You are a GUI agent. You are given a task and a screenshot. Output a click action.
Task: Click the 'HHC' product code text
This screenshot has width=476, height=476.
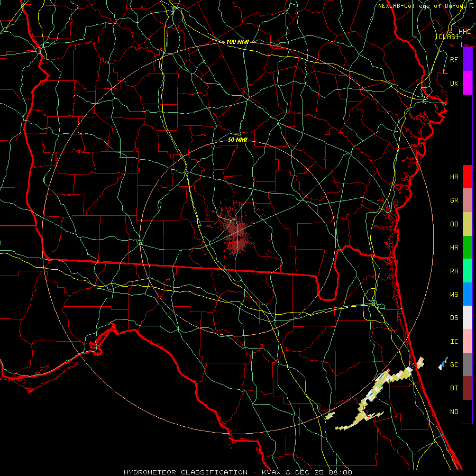coord(464,32)
